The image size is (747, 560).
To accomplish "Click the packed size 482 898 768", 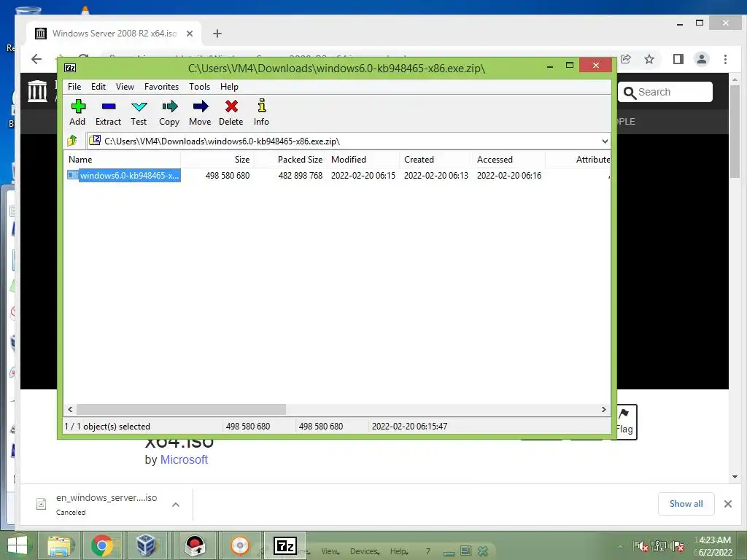I will click(300, 175).
